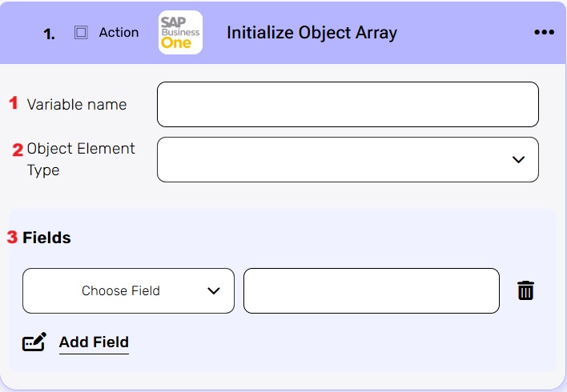This screenshot has height=392, width=567.
Task: Click the chevron arrow in Choose Field
Action: [x=213, y=291]
